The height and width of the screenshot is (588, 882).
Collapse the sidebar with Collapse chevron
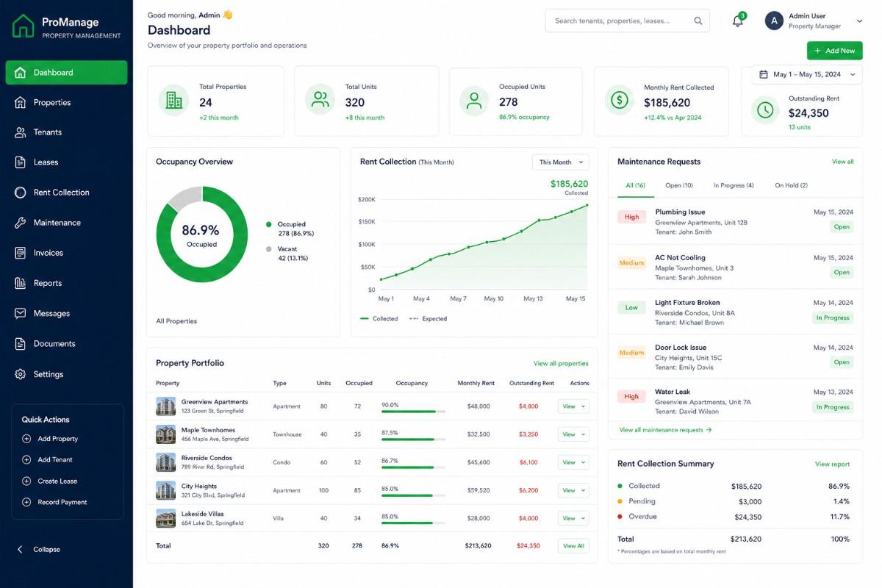coord(21,550)
